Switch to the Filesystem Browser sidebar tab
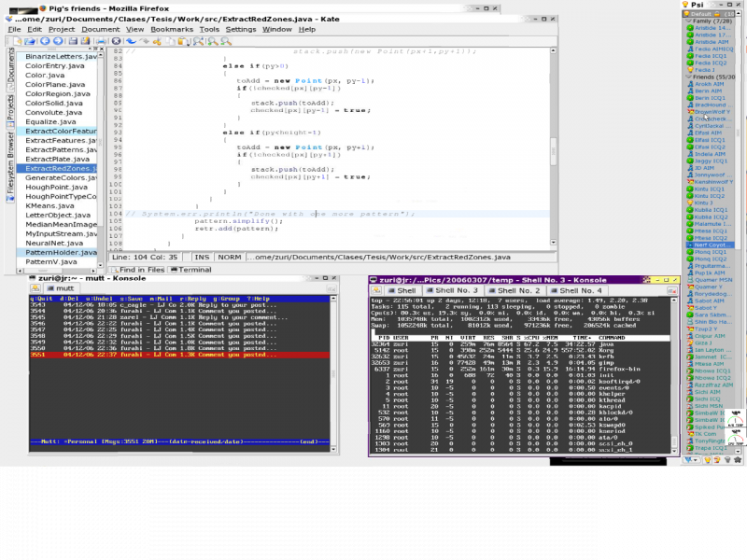 coord(11,170)
